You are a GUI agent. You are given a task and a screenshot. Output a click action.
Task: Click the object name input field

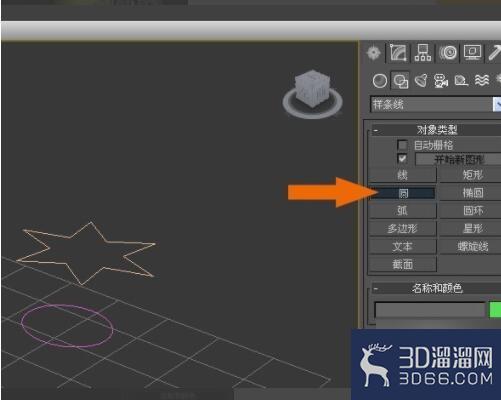point(430,310)
